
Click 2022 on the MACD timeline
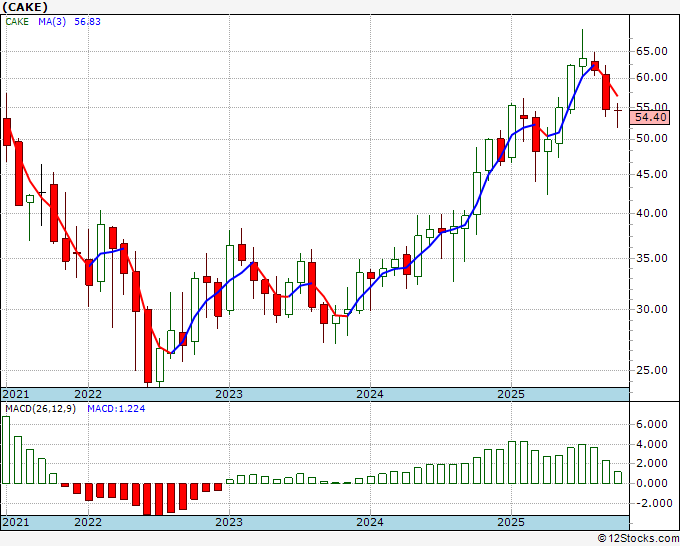click(x=88, y=522)
